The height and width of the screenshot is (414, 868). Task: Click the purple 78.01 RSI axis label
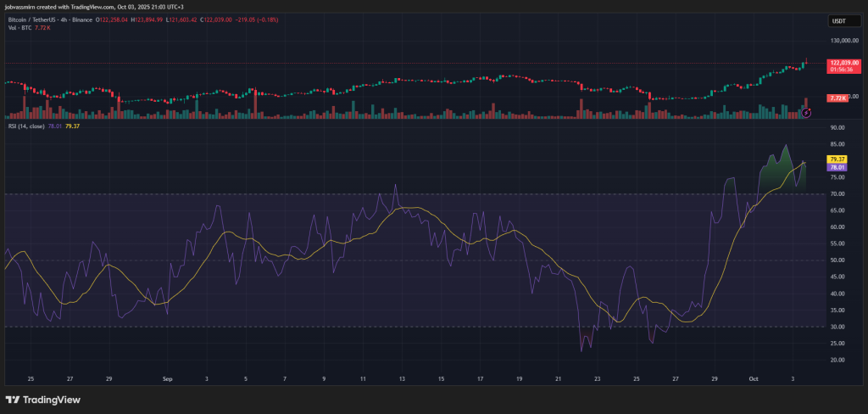click(837, 168)
